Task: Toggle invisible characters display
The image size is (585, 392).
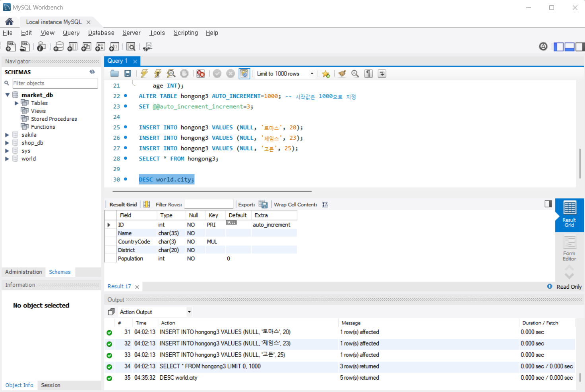Action: click(x=368, y=73)
